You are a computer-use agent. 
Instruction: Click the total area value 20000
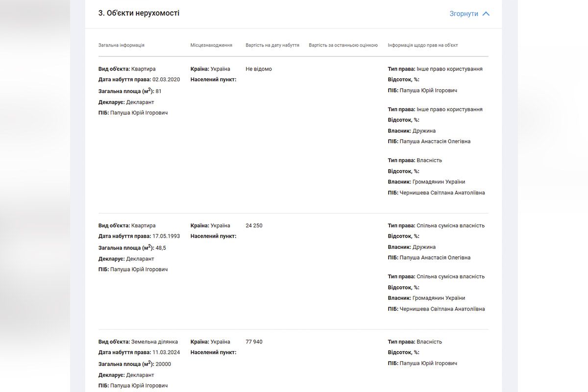click(163, 364)
